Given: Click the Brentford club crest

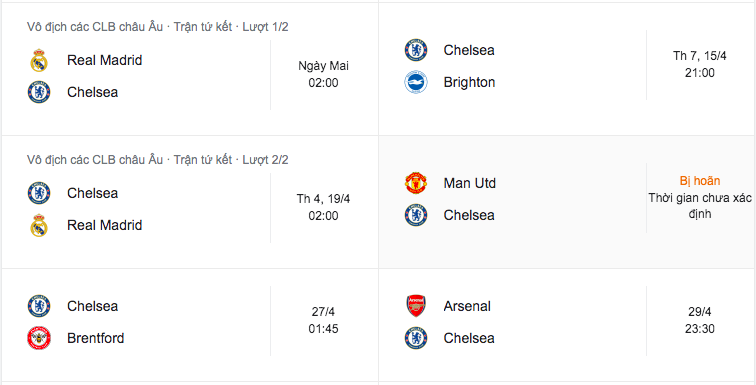Looking at the screenshot, I should [x=39, y=338].
